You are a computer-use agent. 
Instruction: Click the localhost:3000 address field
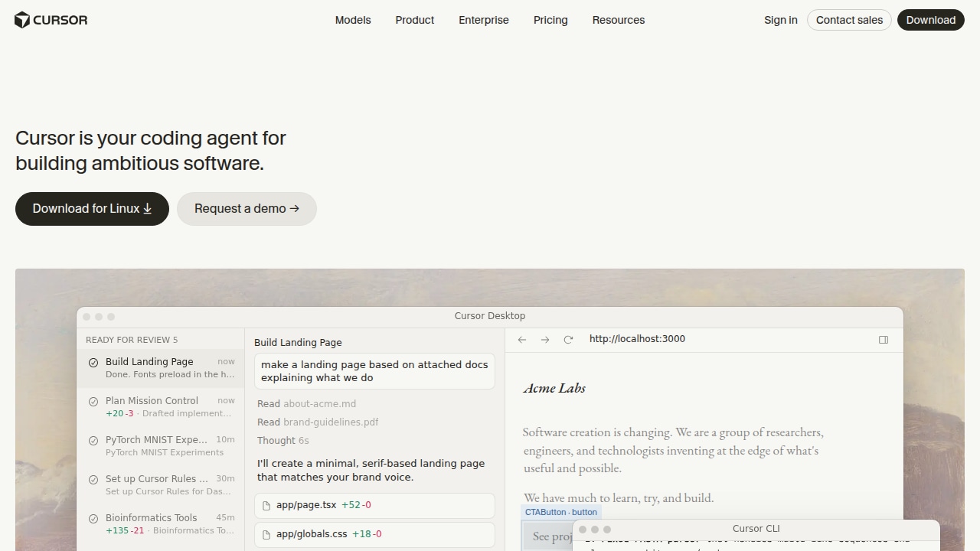pyautogui.click(x=637, y=339)
